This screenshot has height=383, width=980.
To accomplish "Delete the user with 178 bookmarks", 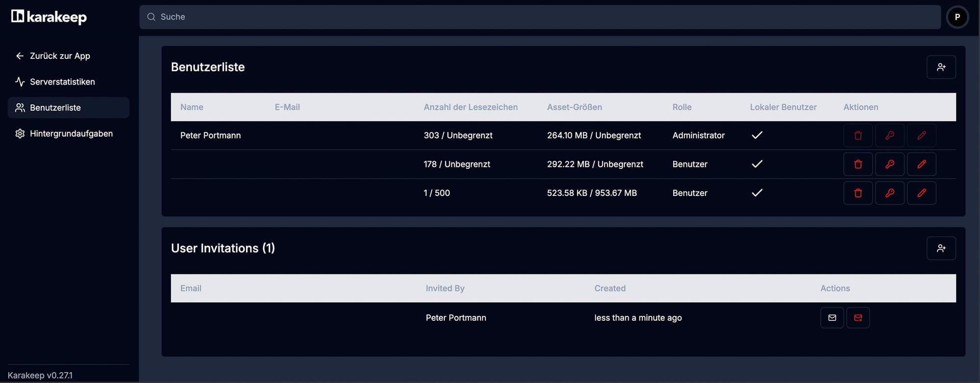I will [x=857, y=164].
